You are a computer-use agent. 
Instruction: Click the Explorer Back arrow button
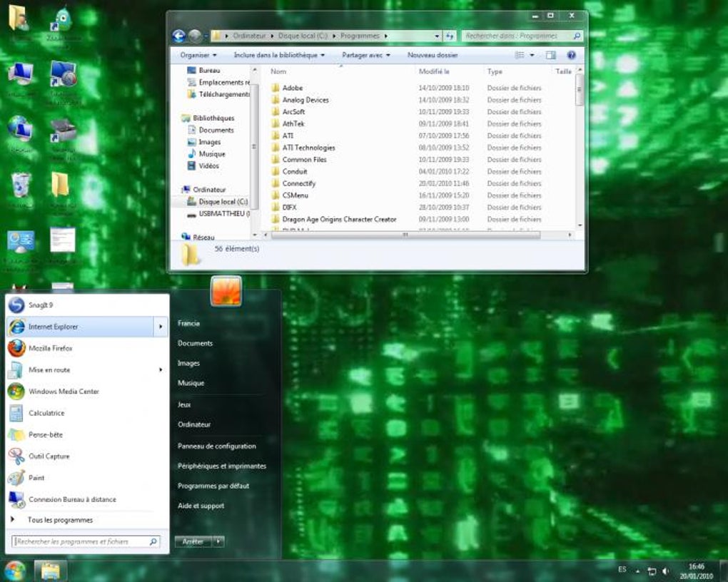click(x=178, y=36)
